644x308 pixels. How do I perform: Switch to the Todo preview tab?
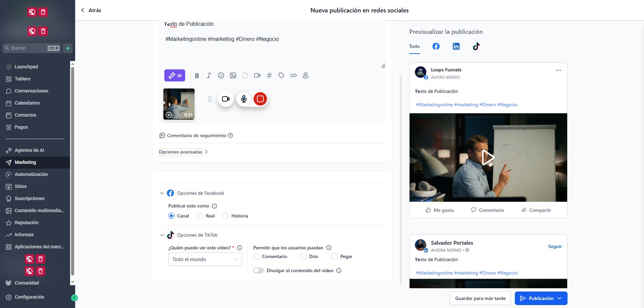click(414, 46)
